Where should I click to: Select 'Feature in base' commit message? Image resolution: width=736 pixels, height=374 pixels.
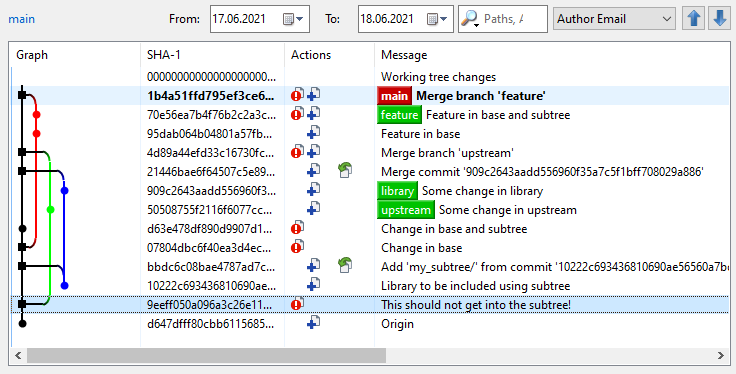coord(421,134)
